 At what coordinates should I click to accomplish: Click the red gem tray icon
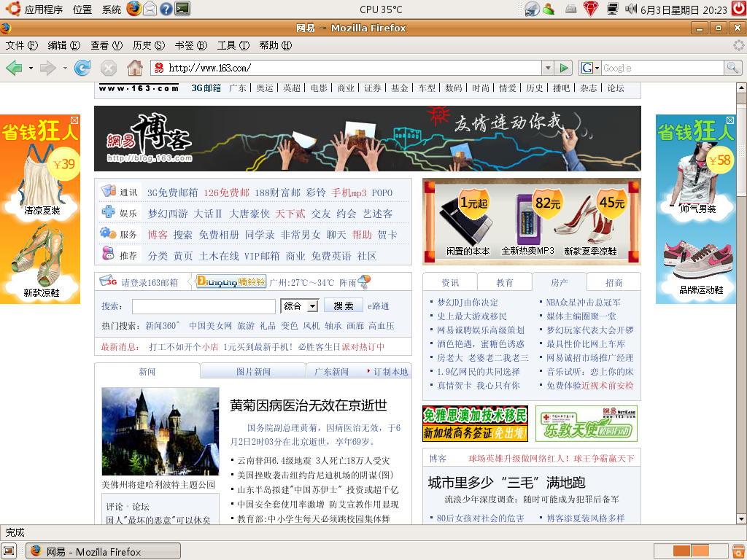tap(591, 9)
